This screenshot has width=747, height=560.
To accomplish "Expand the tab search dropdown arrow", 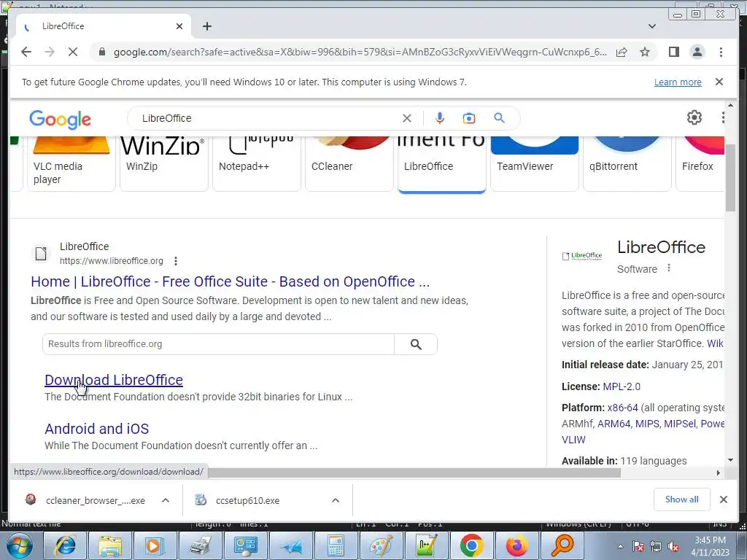I will (x=652, y=26).
